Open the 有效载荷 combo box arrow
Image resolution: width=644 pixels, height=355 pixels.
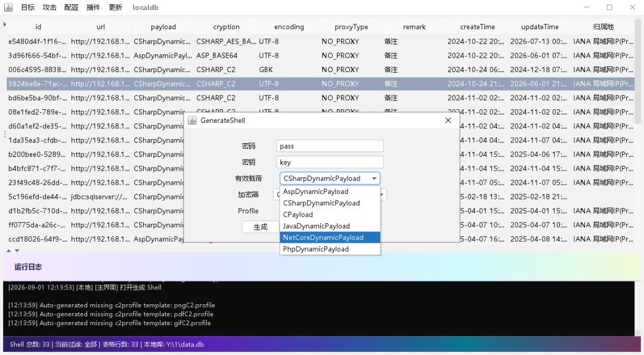[374, 178]
